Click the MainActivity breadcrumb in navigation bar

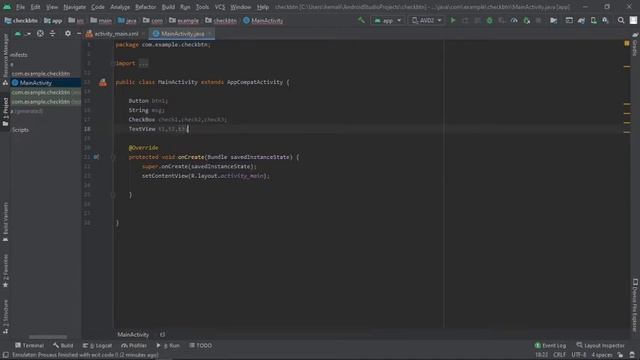pyautogui.click(x=263, y=20)
